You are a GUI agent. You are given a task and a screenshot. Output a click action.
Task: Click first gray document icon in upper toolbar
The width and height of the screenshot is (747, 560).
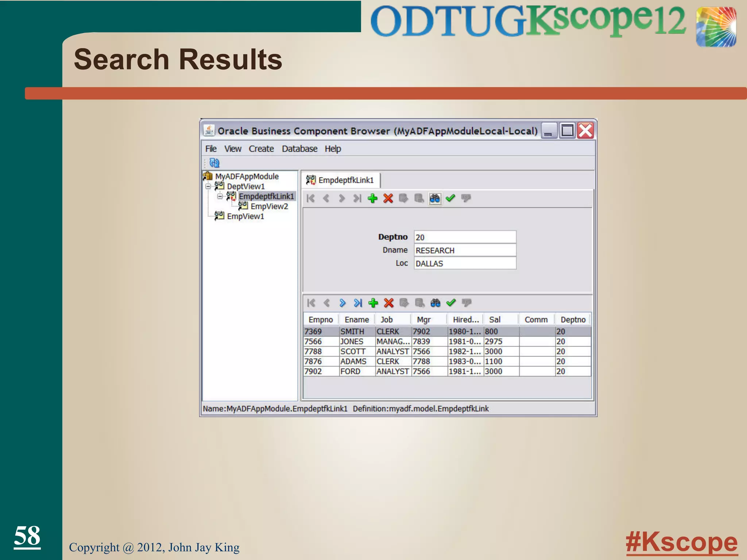[x=403, y=198]
